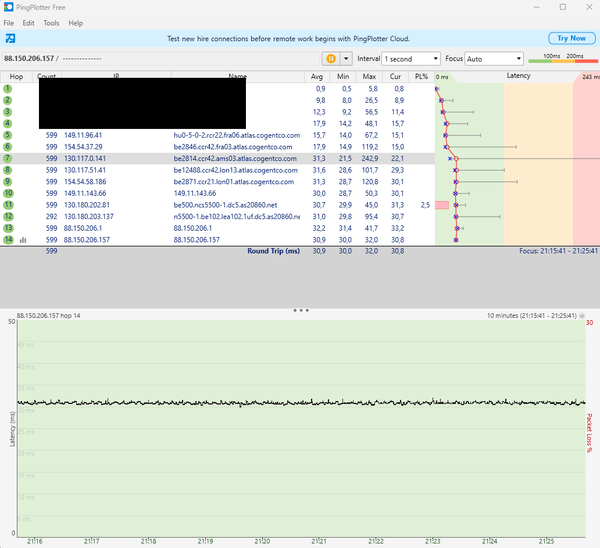Click the Round Trip (ms) summary label
Image resolution: width=600 pixels, height=548 pixels.
[x=274, y=251]
